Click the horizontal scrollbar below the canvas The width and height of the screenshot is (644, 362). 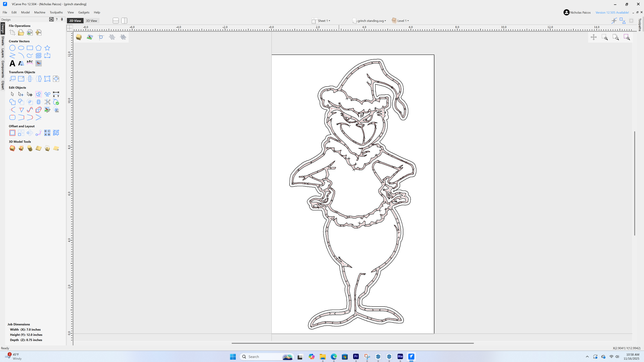click(x=353, y=343)
